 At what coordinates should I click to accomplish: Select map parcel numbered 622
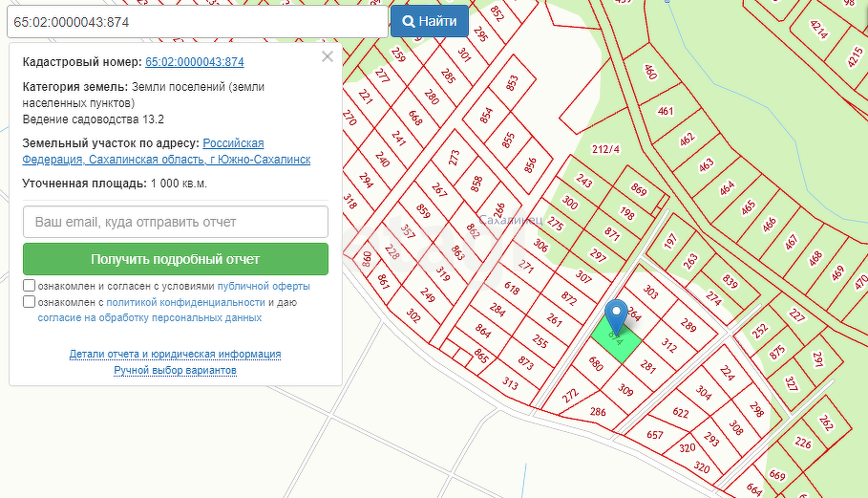pos(680,413)
